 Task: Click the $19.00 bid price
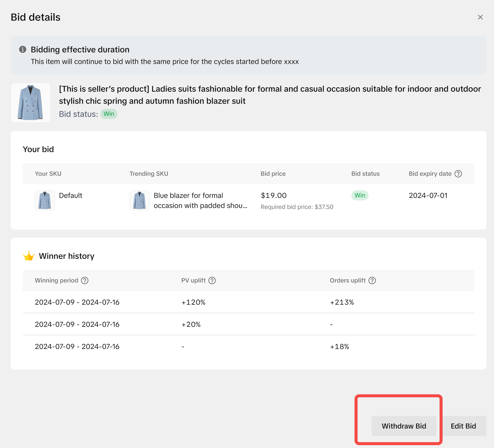point(274,195)
